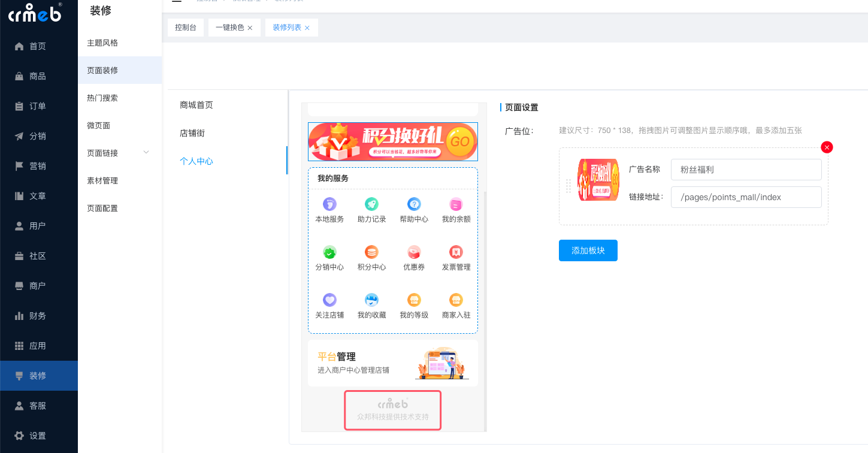868x453 pixels.
Task: Select the 商家入驻 merchant icon
Action: (x=456, y=300)
